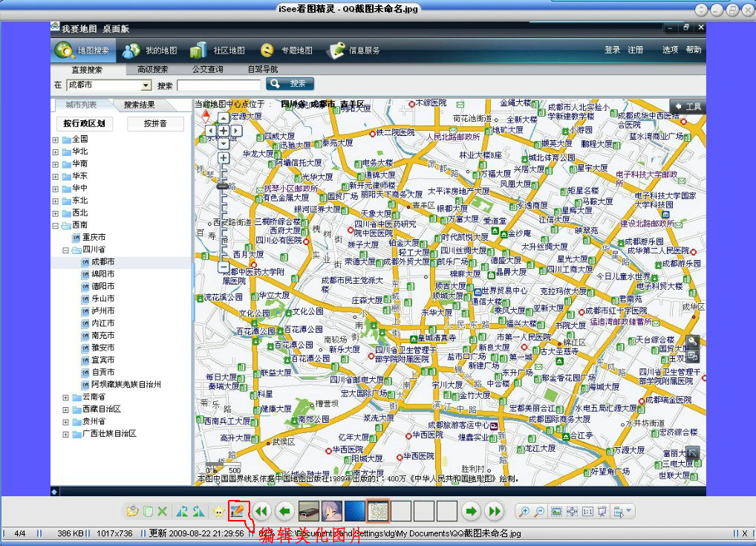This screenshot has width=756, height=546.
Task: Select the first thumbnail showing a dark device
Action: [309, 511]
